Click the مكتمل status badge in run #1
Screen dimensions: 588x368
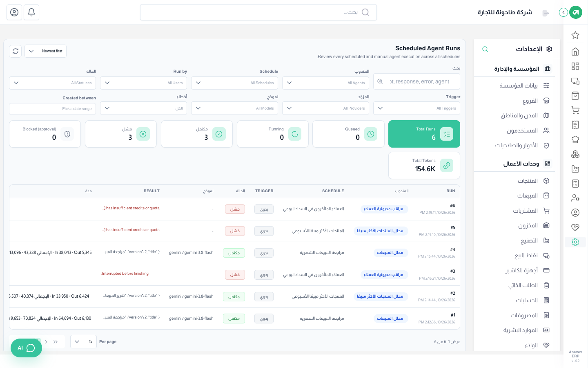pos(234,319)
